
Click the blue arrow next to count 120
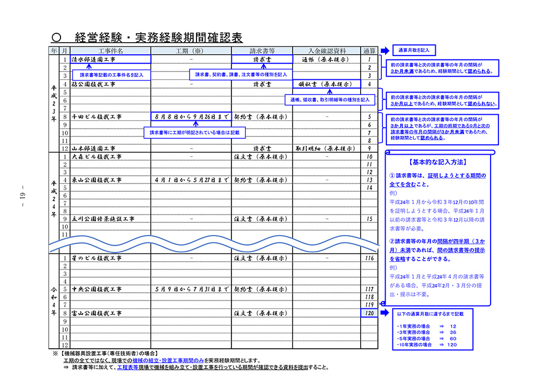point(384,313)
